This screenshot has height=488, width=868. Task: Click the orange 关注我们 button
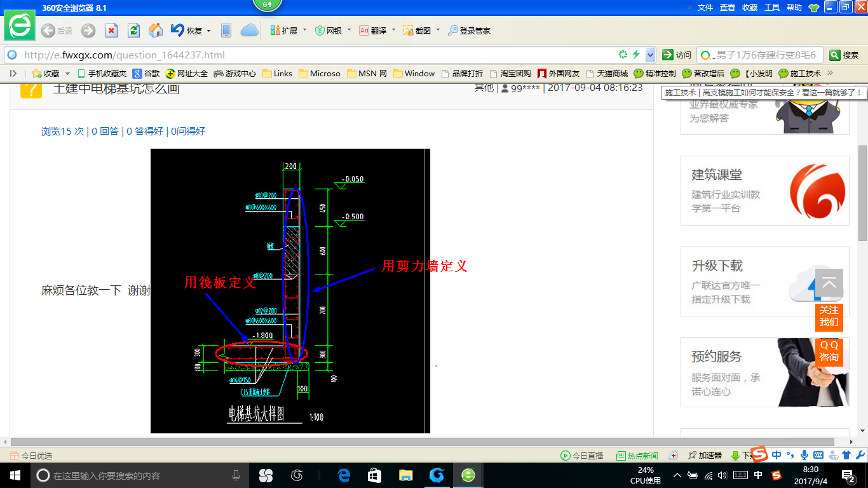829,316
